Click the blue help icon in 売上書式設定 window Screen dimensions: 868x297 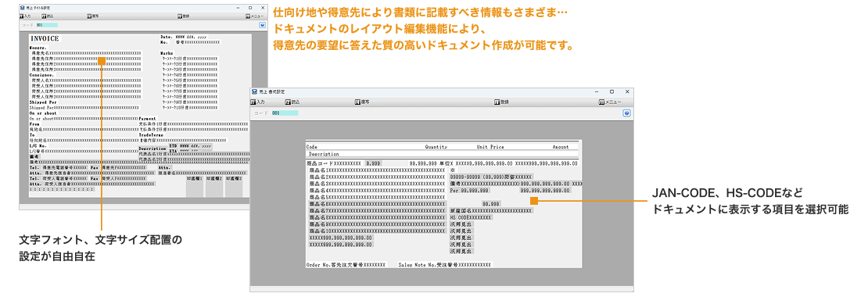coord(626,113)
